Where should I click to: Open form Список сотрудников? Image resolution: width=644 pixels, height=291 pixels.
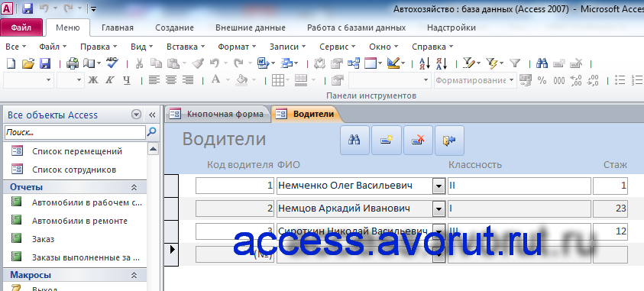pyautogui.click(x=75, y=170)
